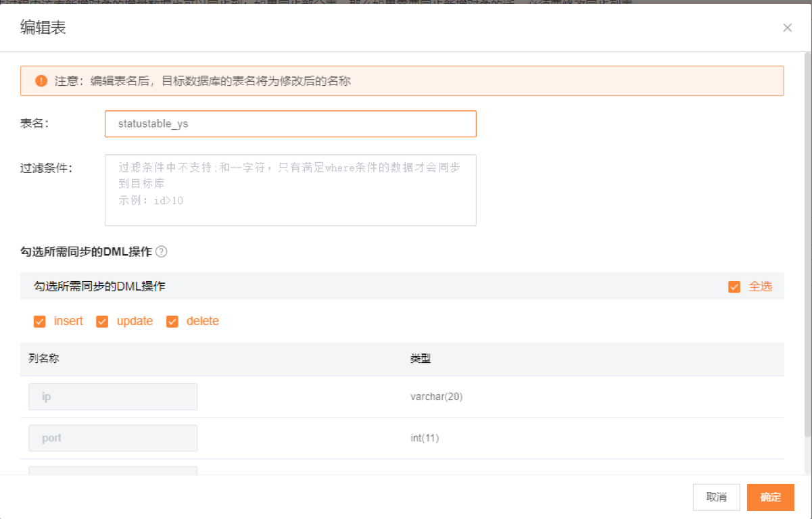Click the orange warning icon in the notice banner
Viewport: 812px width, 519px height.
pyautogui.click(x=42, y=81)
